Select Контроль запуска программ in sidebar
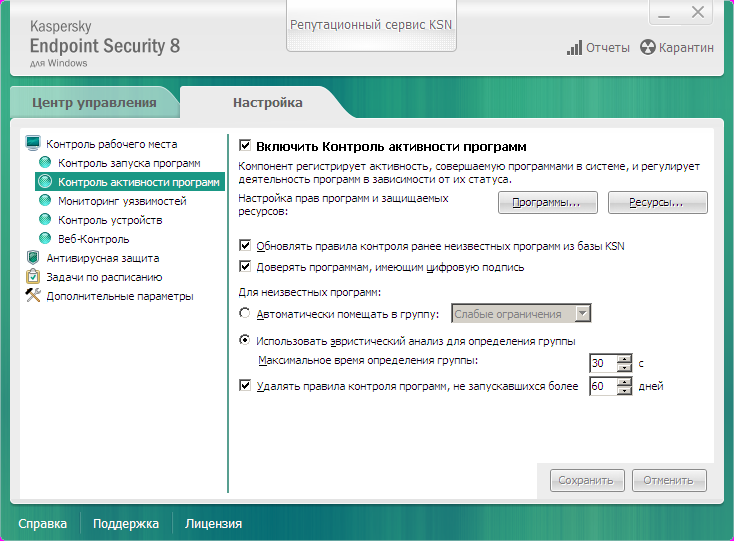The width and height of the screenshot is (734, 541). (129, 163)
